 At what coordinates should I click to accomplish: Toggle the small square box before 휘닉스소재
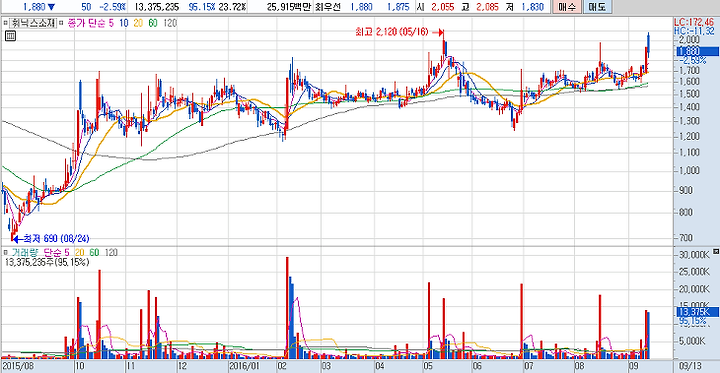click(x=6, y=23)
